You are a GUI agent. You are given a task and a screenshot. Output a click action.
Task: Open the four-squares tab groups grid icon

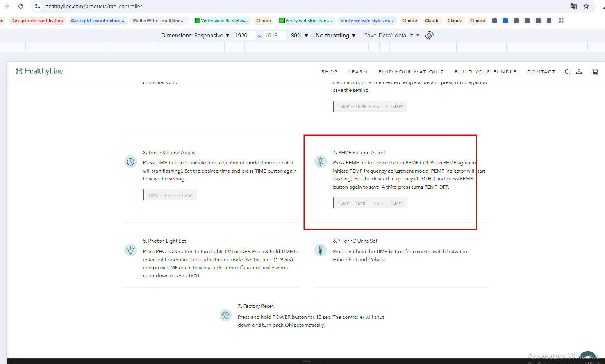click(x=562, y=21)
